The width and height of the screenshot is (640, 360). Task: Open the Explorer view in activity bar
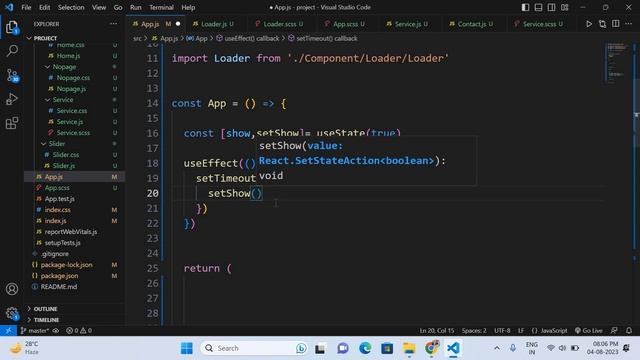pos(12,27)
